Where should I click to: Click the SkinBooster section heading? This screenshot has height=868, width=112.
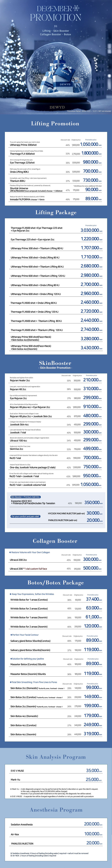(x=55, y=363)
